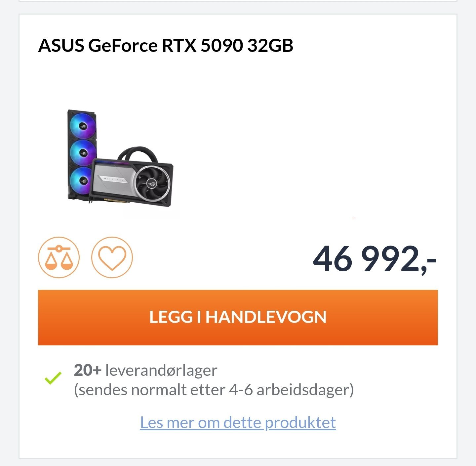
Task: Click the word HANDLEVOGN on orange button
Action: point(266,317)
